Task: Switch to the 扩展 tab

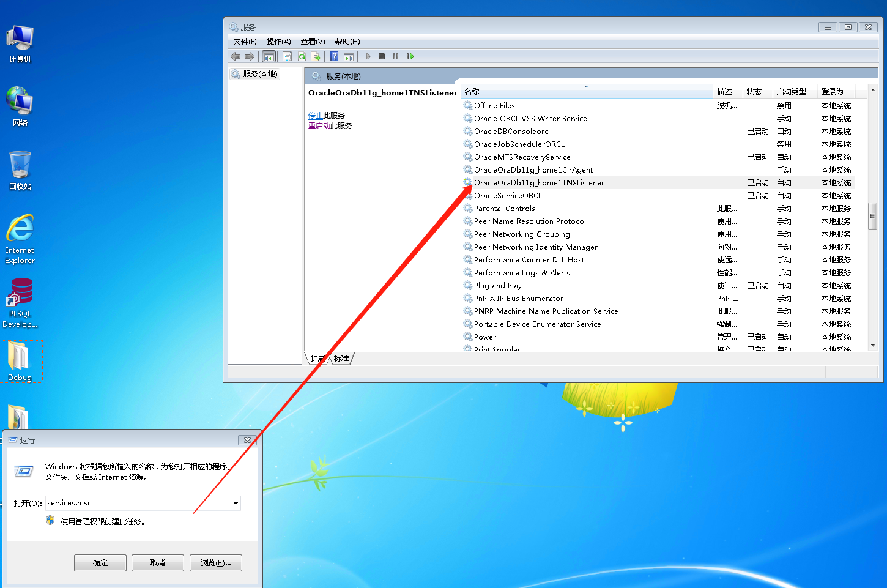Action: tap(317, 359)
